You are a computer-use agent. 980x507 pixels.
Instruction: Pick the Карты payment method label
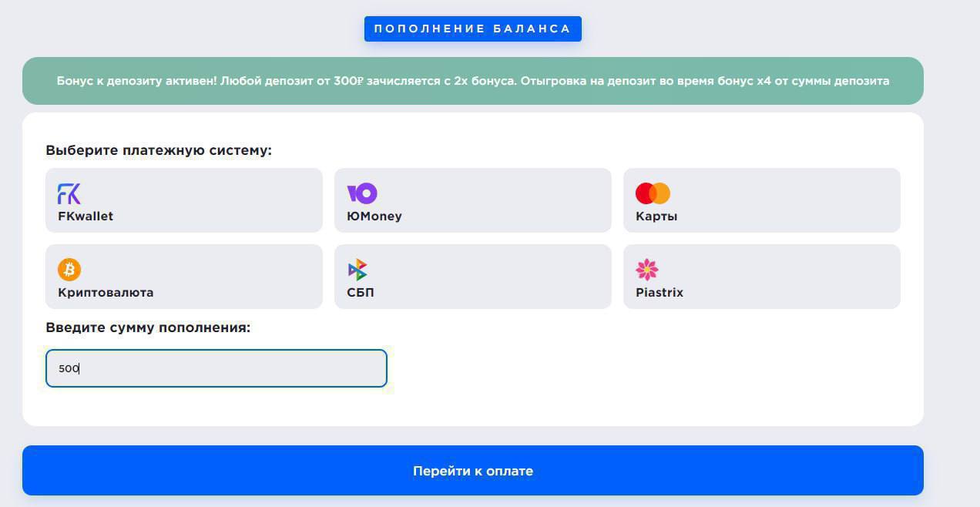656,217
